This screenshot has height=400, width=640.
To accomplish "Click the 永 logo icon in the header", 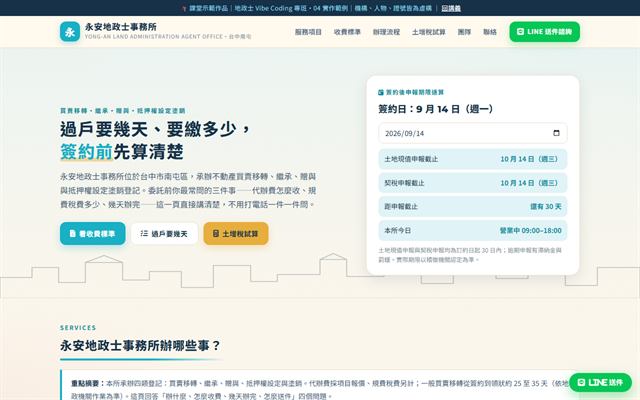I will pos(70,31).
